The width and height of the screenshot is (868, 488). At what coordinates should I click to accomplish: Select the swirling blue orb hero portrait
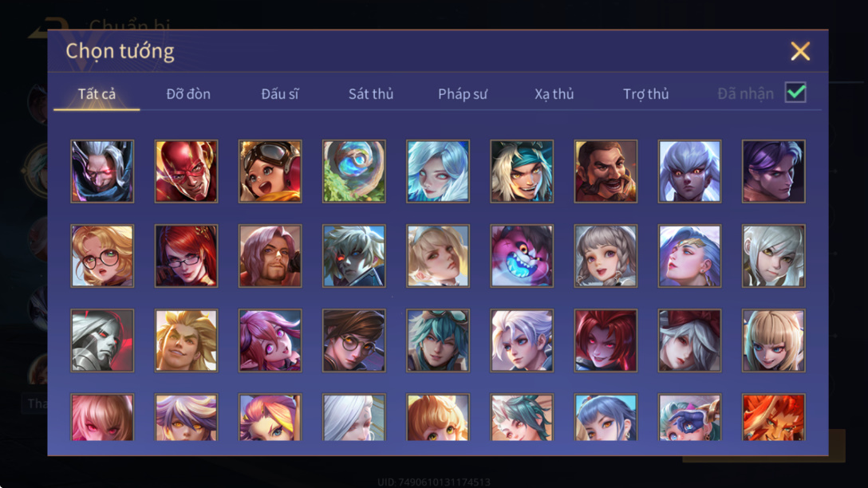[354, 171]
